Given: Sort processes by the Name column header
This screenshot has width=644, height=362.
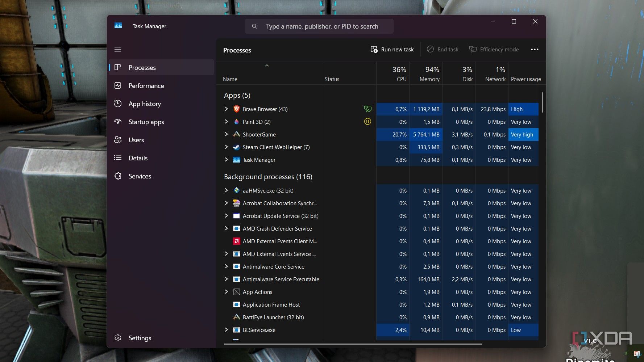Looking at the screenshot, I should coord(269,73).
